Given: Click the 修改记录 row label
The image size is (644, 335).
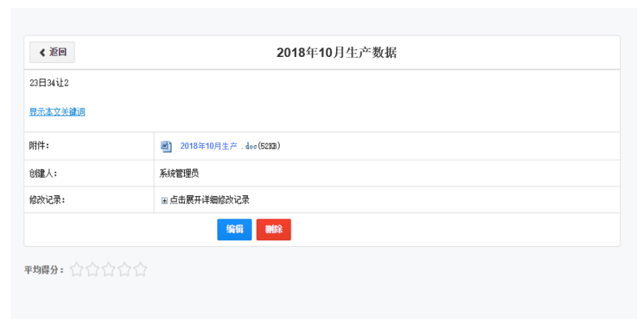Looking at the screenshot, I should point(46,200).
